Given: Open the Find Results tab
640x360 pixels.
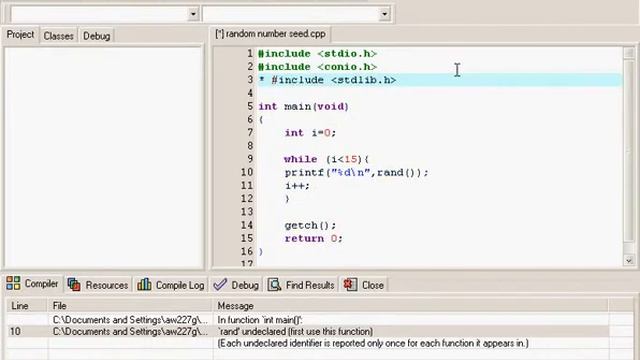Looking at the screenshot, I should click(x=301, y=285).
